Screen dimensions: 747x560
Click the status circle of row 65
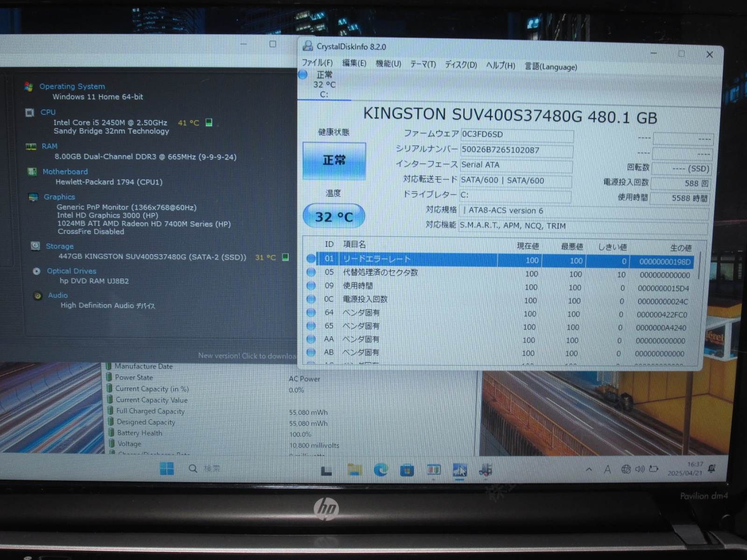[311, 326]
